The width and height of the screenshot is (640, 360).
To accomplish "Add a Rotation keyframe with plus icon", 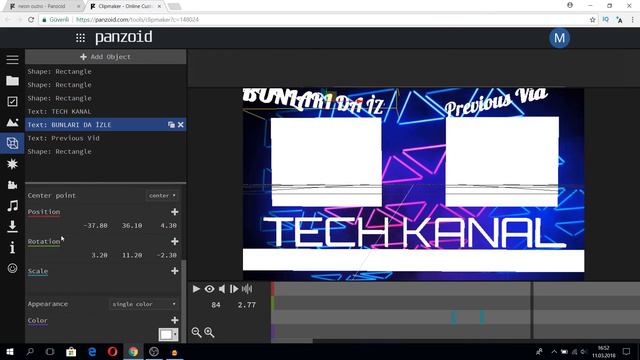I will [x=175, y=242].
